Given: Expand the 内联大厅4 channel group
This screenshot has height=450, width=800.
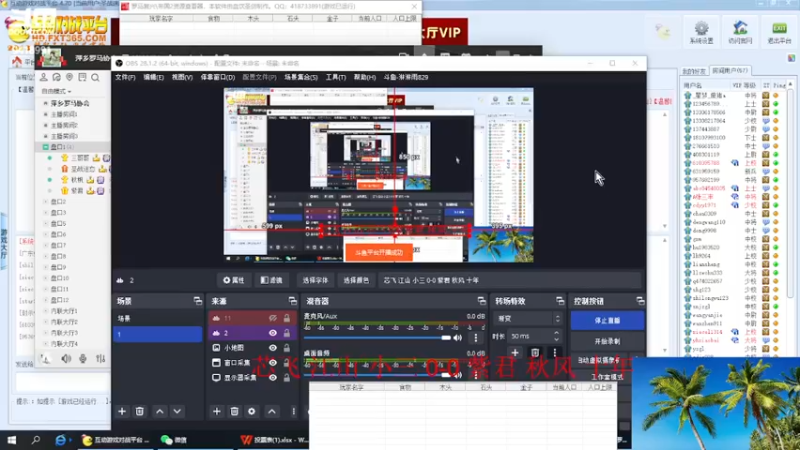Looking at the screenshot, I should (45, 344).
